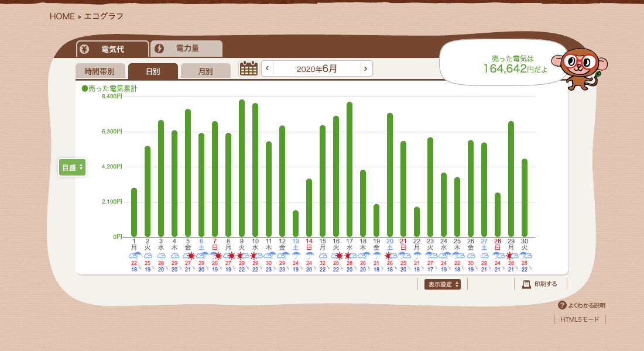Image resolution: width=644 pixels, height=351 pixels.
Task: Click the umbrella weather icon for June 14
Action: pyautogui.click(x=309, y=256)
